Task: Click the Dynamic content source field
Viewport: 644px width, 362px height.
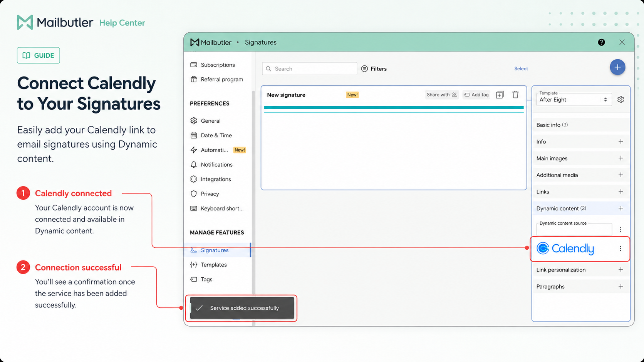Action: point(574,229)
